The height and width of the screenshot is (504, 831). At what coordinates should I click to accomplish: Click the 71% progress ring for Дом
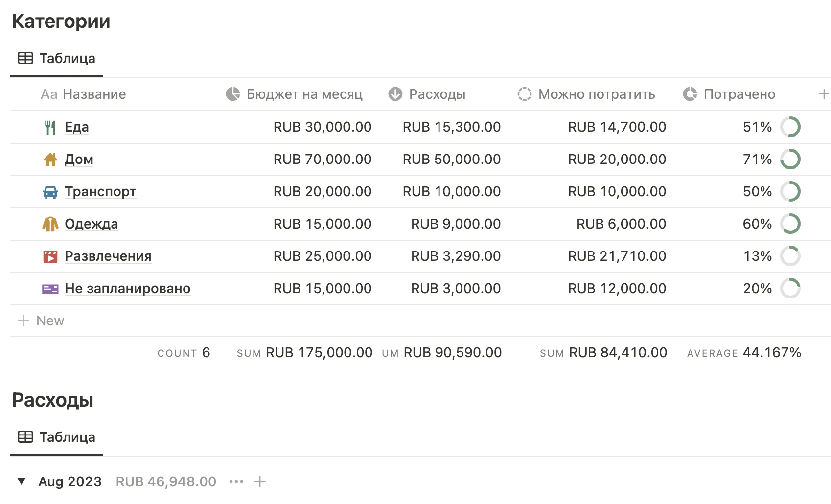click(790, 160)
